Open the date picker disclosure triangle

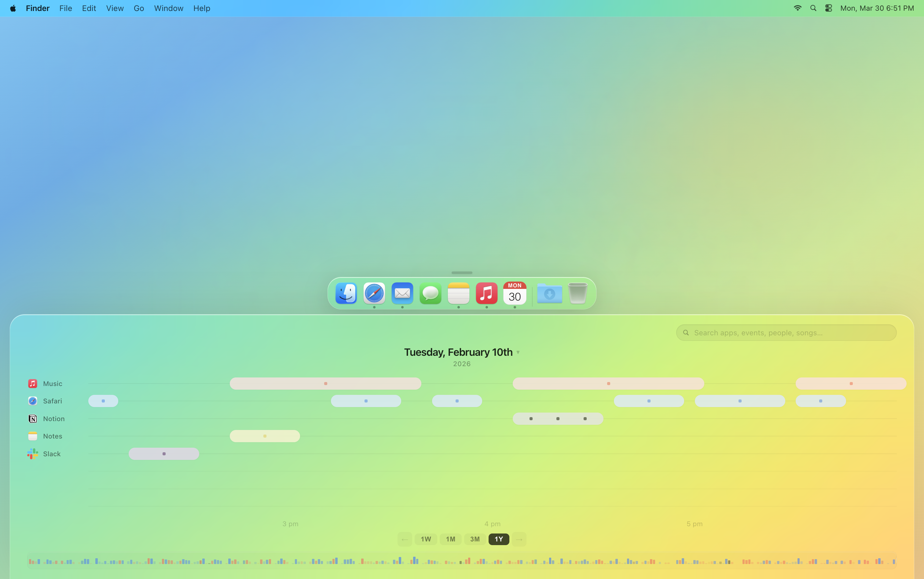pyautogui.click(x=518, y=352)
